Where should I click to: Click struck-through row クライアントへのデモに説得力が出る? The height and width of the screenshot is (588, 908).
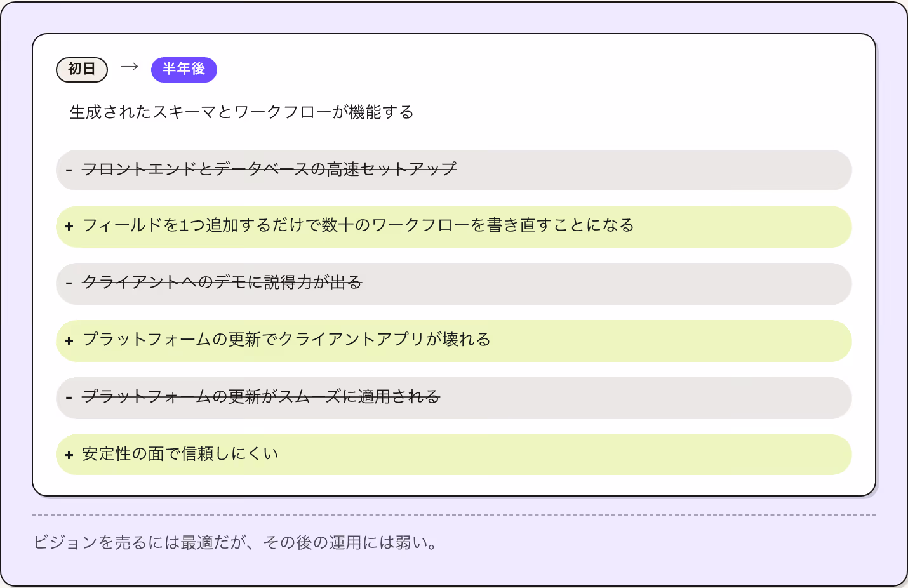[453, 284]
